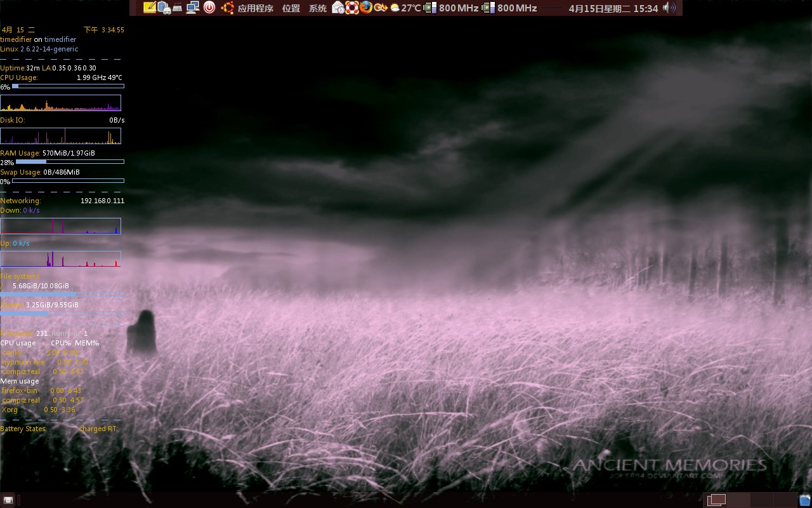Viewport: 812px width, 508px height.
Task: Click the red power button icon
Action: pos(209,8)
